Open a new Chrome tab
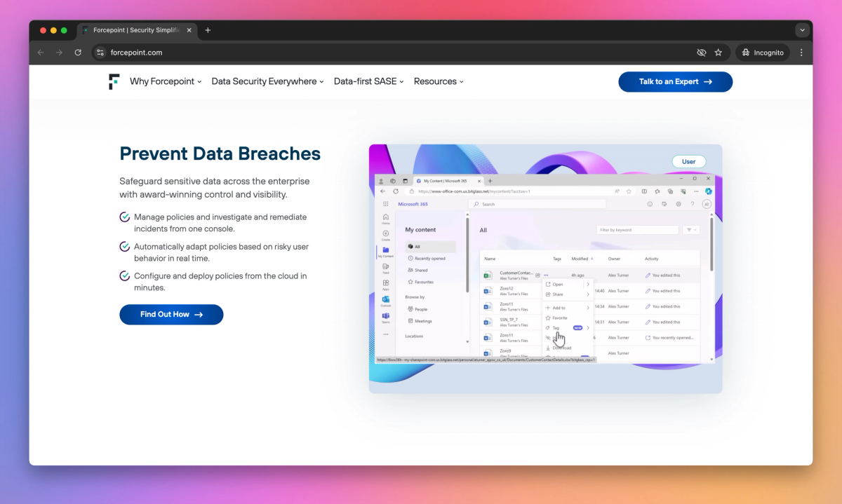Image resolution: width=842 pixels, height=504 pixels. coord(208,30)
